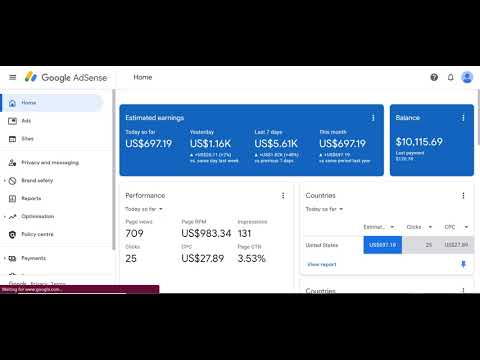
Task: Click View report link in Countries
Action: click(322, 265)
